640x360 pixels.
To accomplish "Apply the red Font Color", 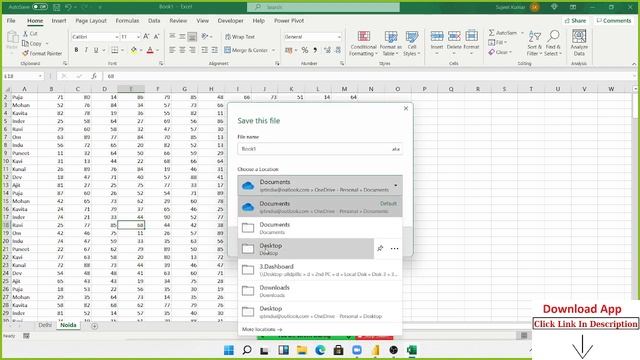I will pos(150,50).
